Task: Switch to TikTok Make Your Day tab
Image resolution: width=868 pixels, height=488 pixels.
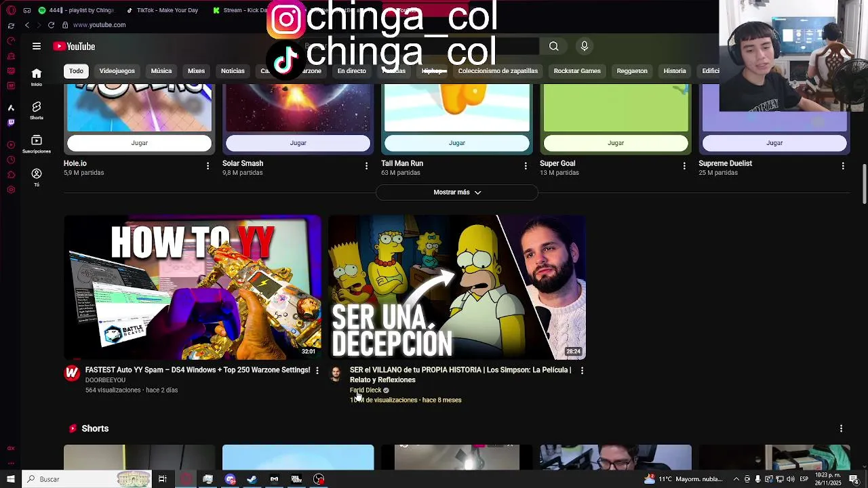Action: tap(163, 10)
